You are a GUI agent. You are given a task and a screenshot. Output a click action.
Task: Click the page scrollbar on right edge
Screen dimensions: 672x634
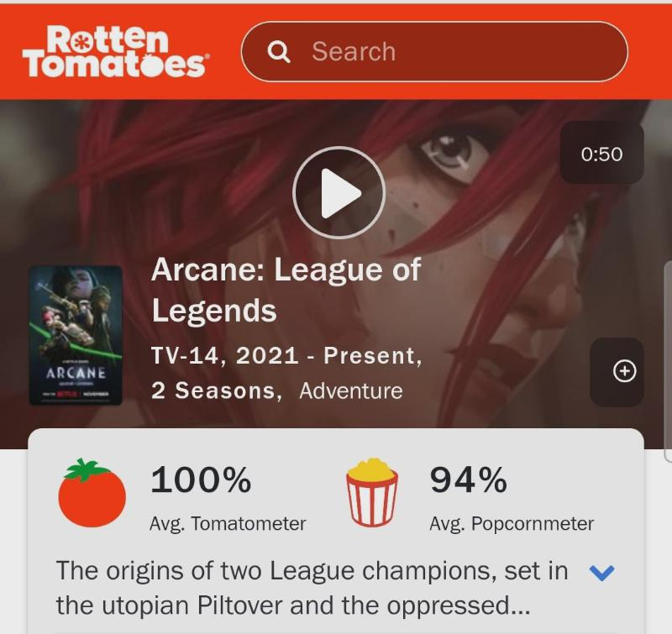pyautogui.click(x=668, y=362)
